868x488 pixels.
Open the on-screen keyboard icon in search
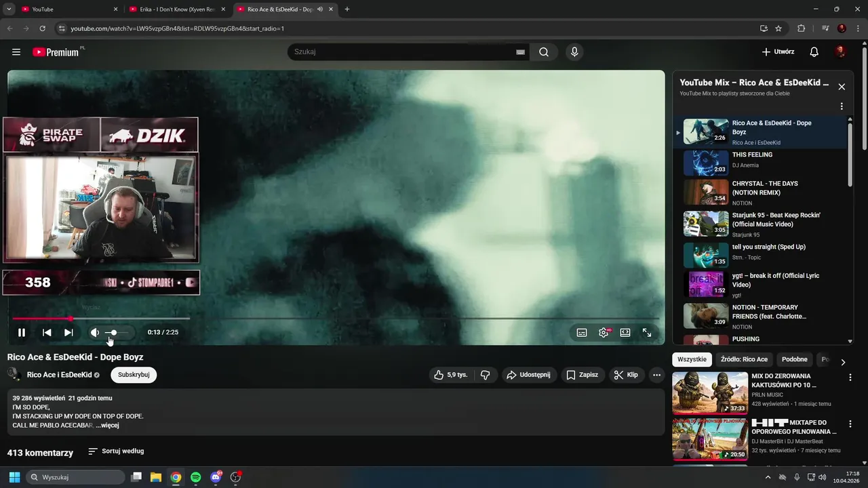point(521,52)
